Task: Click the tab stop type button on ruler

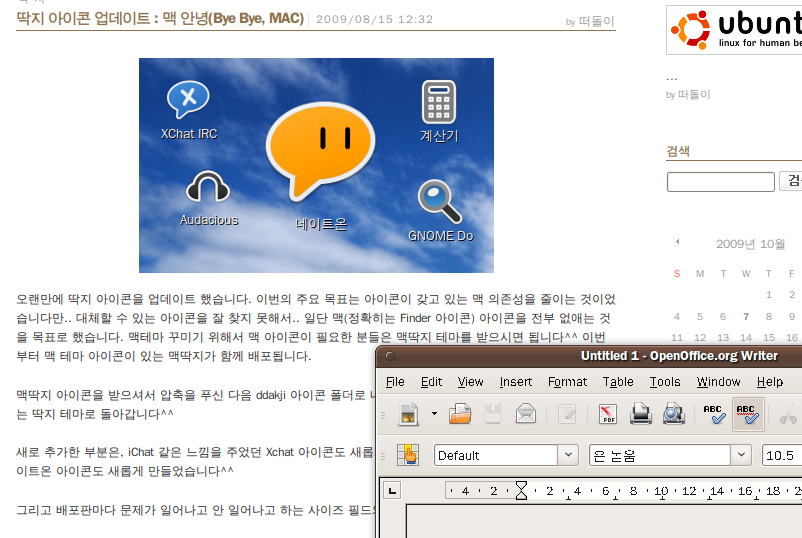Action: pos(392,491)
